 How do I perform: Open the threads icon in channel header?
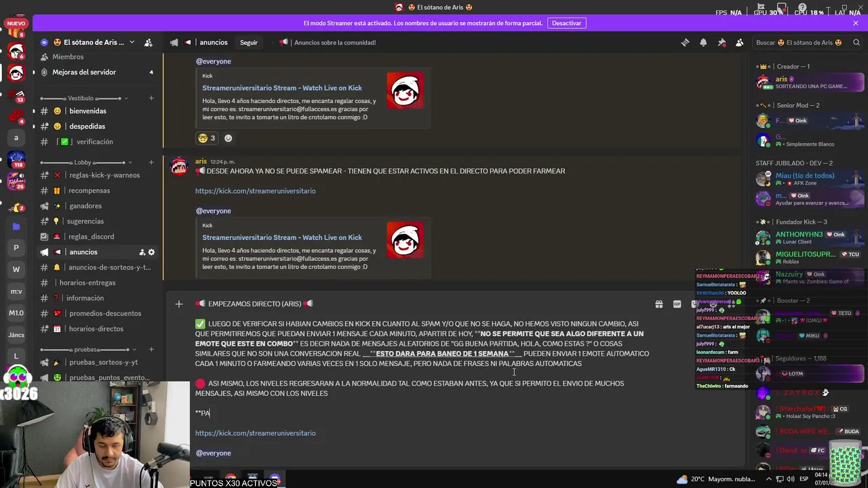(685, 42)
